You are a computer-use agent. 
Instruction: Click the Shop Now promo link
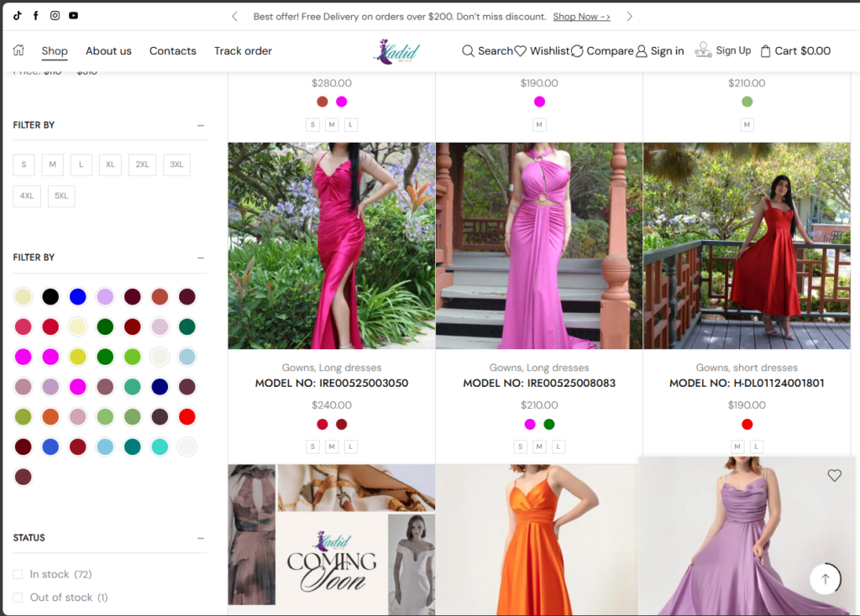581,17
